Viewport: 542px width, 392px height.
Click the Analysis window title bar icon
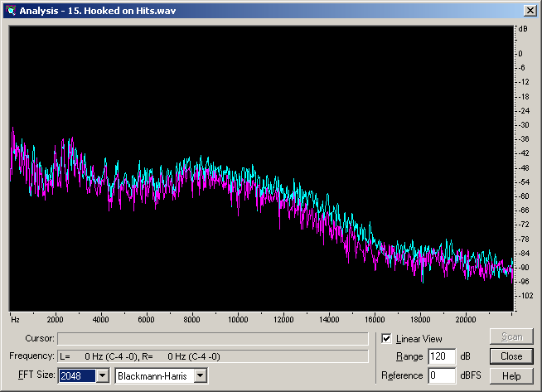(x=11, y=11)
